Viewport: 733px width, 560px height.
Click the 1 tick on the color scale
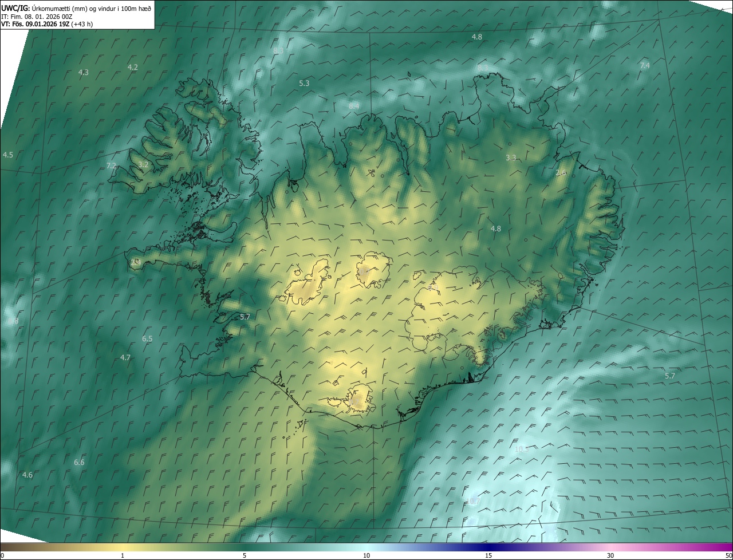coord(123,555)
